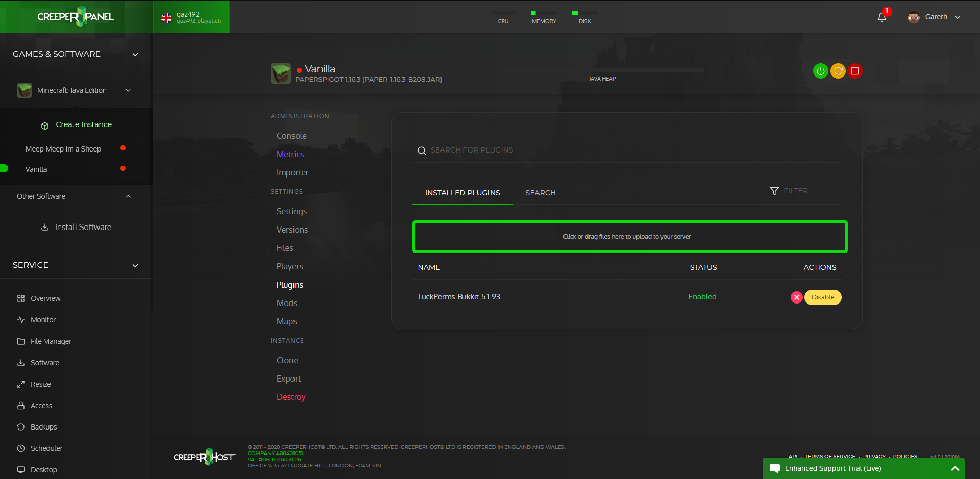Click the Access lock icon

(x=21, y=406)
